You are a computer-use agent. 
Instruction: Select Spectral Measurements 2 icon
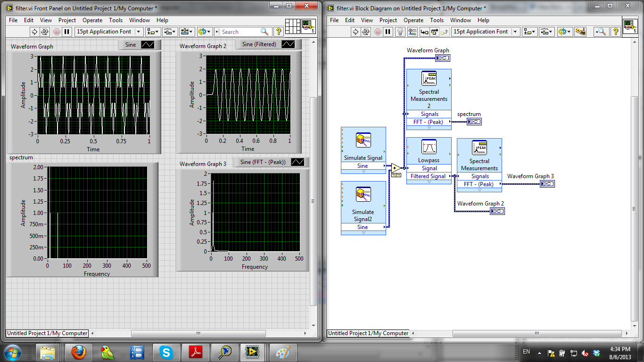coord(429,78)
